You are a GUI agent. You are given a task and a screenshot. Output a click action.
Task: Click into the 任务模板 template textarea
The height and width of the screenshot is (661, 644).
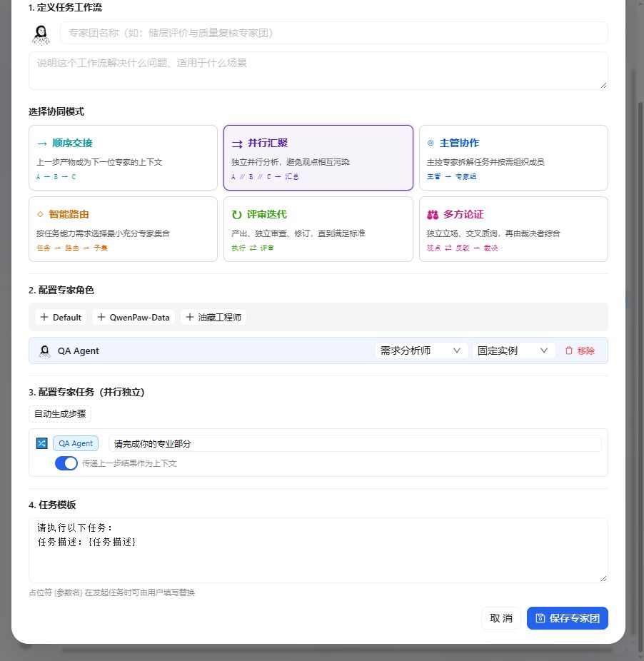click(x=318, y=550)
